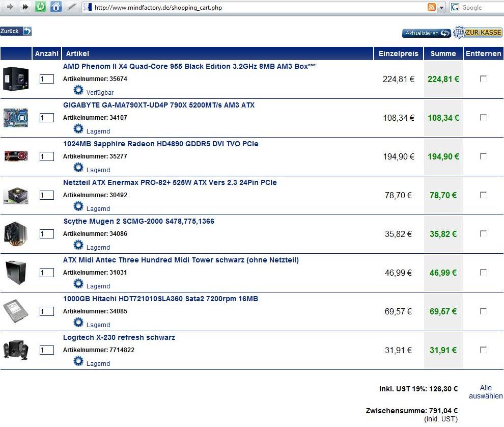
Task: Click the stock gear icon for Enermax PSU
Action: tap(78, 206)
